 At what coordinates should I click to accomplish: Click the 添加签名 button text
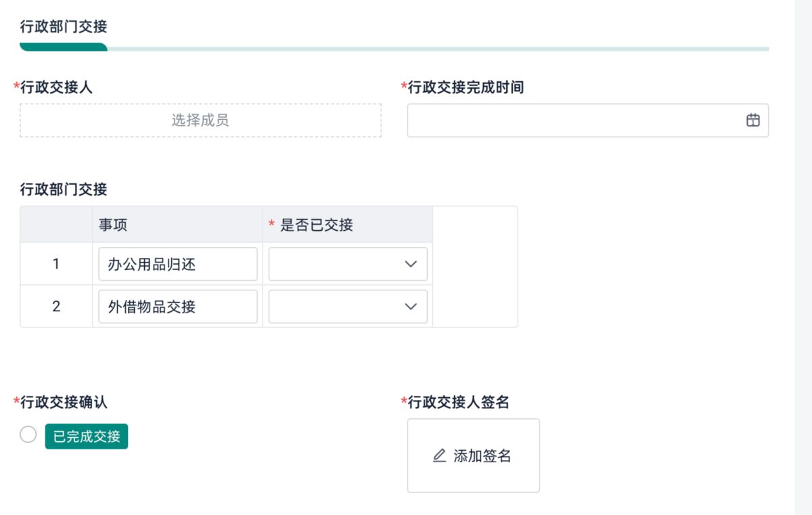[482, 456]
